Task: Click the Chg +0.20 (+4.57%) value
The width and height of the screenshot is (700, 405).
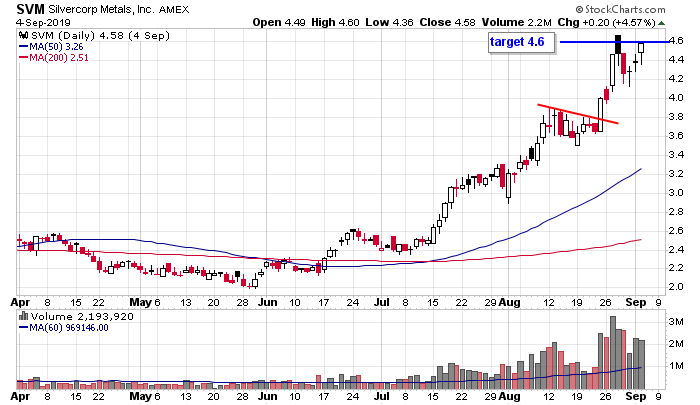Action: [x=606, y=22]
